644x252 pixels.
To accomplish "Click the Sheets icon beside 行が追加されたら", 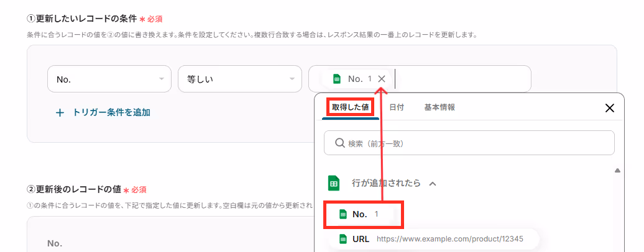I will click(334, 184).
